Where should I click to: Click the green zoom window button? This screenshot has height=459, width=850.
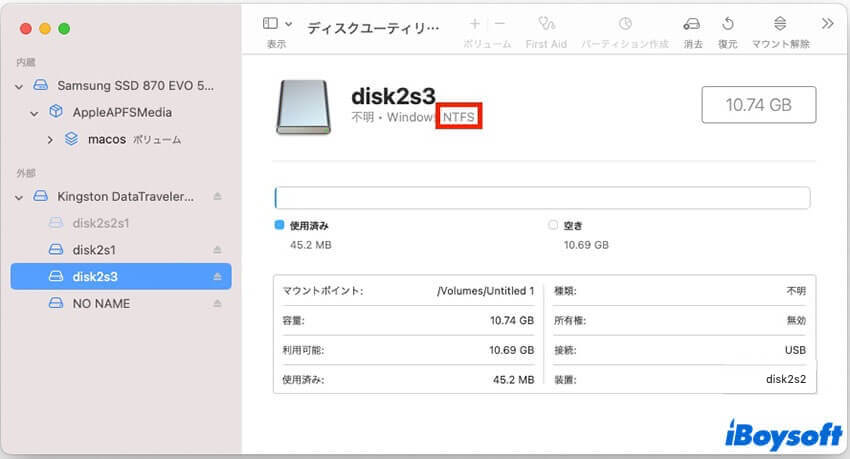pos(64,29)
